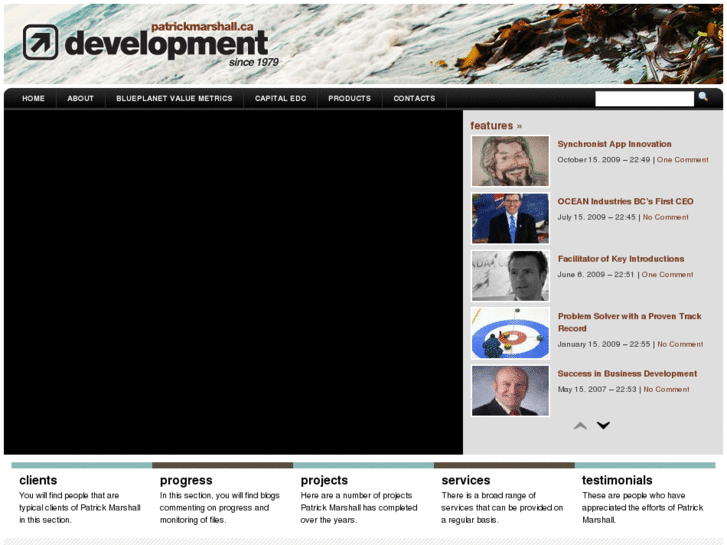727x545 pixels.
Task: Click the progress description about blogs
Action: pos(220,508)
